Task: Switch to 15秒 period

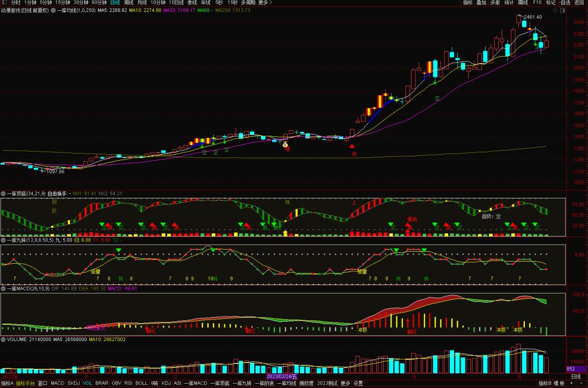Action: point(232,2)
